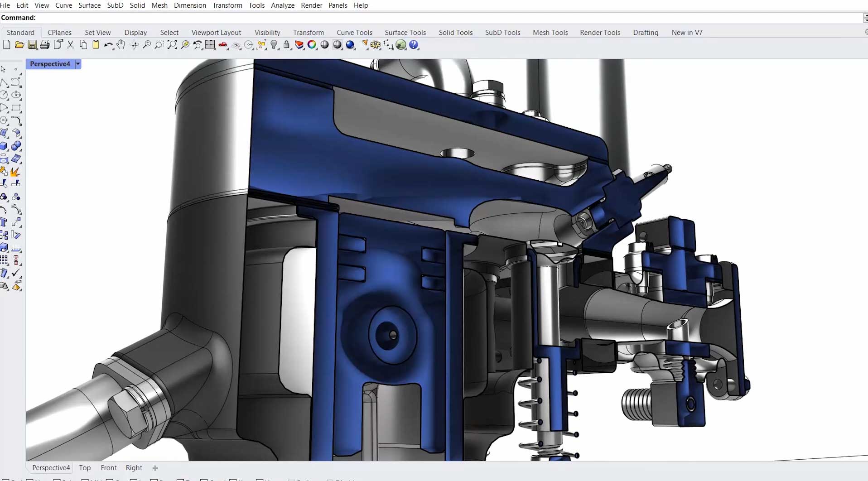868x481 pixels.
Task: Select the Pan view hand tool
Action: tap(121, 45)
